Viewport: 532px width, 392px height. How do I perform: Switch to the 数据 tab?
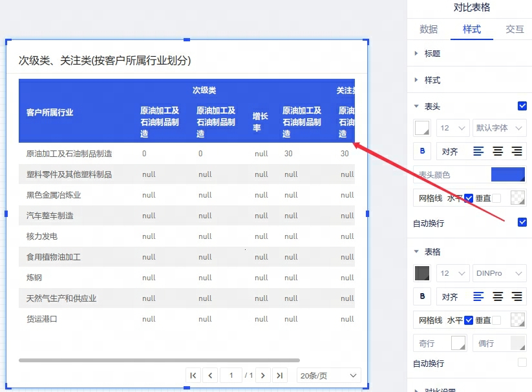point(429,29)
